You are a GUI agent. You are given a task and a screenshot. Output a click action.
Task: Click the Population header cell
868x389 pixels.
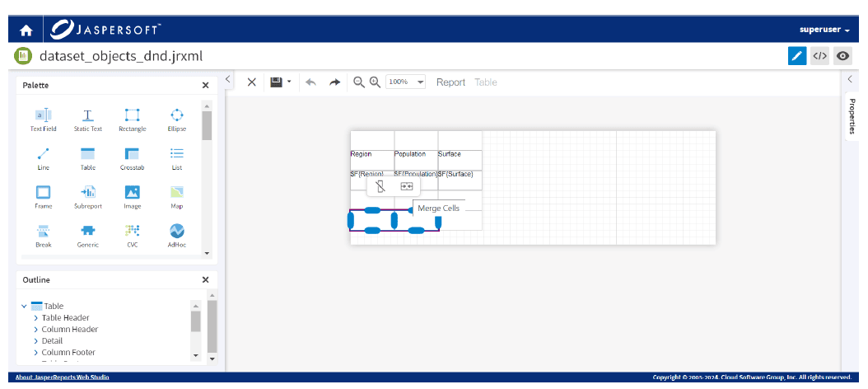point(416,160)
